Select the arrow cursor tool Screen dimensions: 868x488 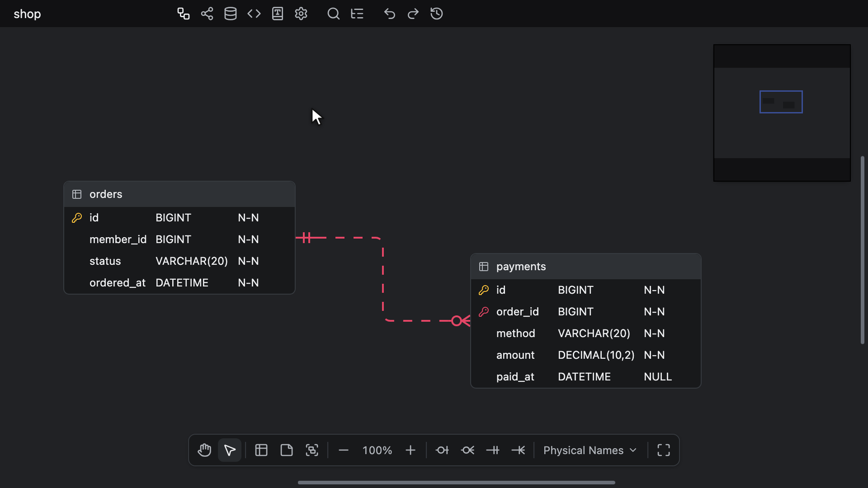(230, 450)
